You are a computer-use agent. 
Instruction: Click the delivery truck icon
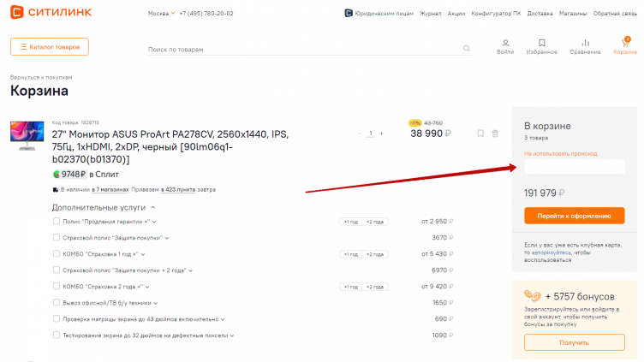coord(56,190)
